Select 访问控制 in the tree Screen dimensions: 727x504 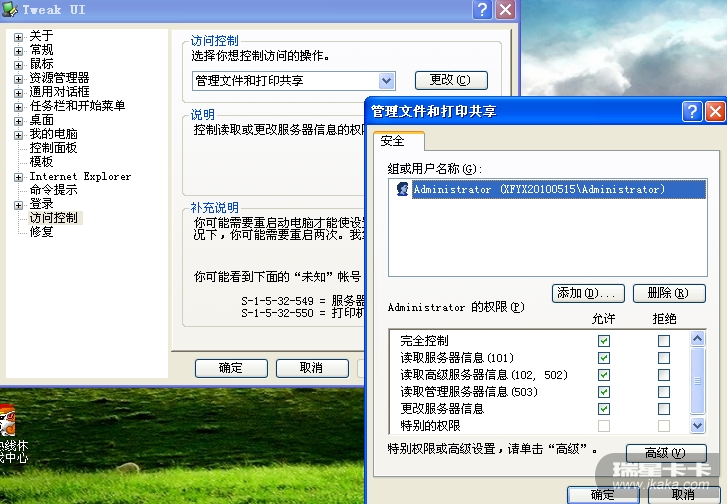pos(54,218)
